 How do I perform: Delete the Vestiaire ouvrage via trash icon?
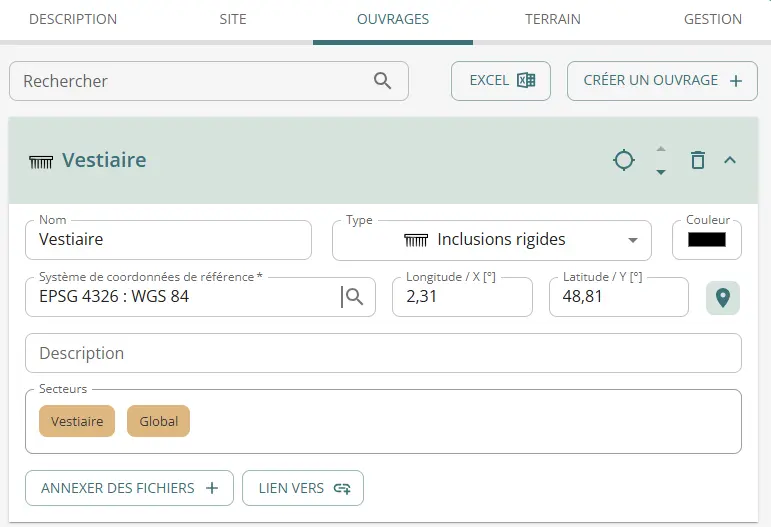tap(698, 160)
